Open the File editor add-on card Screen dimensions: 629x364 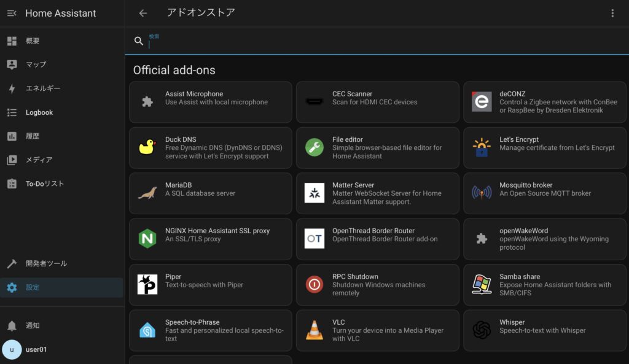(378, 147)
